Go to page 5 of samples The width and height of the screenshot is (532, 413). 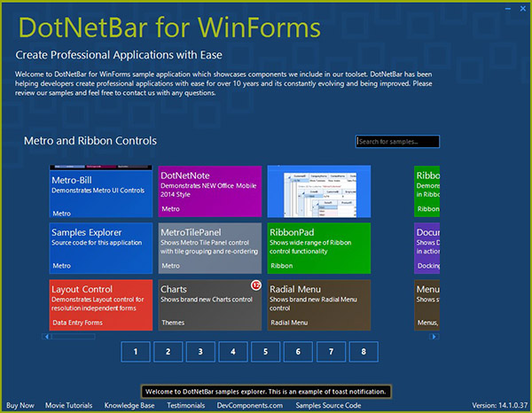point(266,352)
